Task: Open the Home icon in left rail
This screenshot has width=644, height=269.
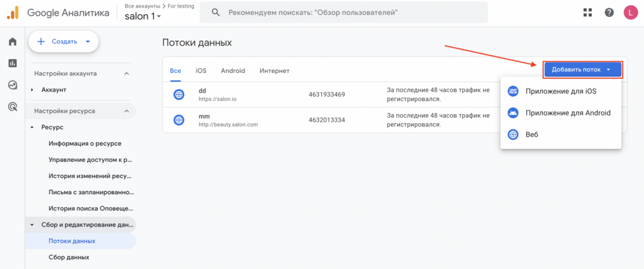Action: click(12, 42)
